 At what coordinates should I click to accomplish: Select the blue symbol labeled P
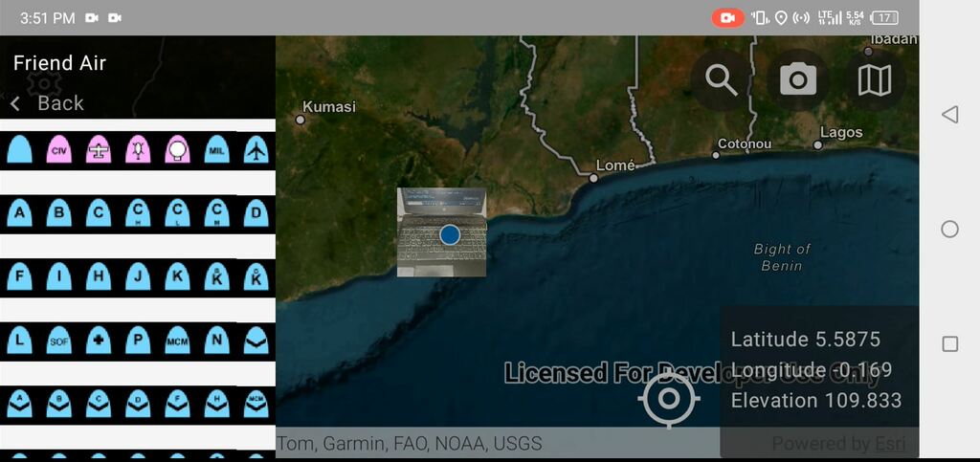[138, 340]
